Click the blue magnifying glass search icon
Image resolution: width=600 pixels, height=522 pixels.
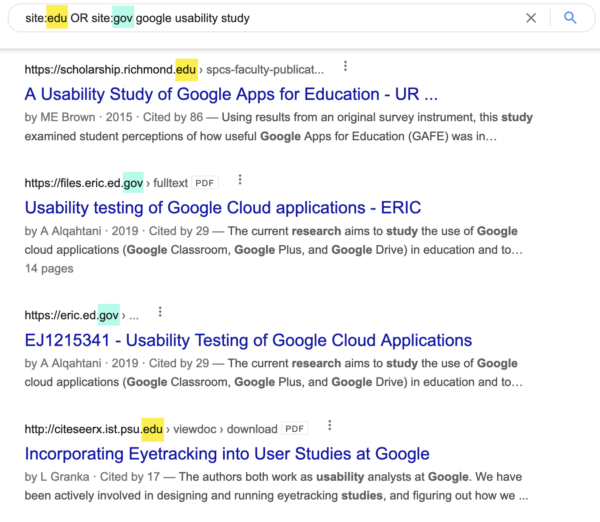570,18
